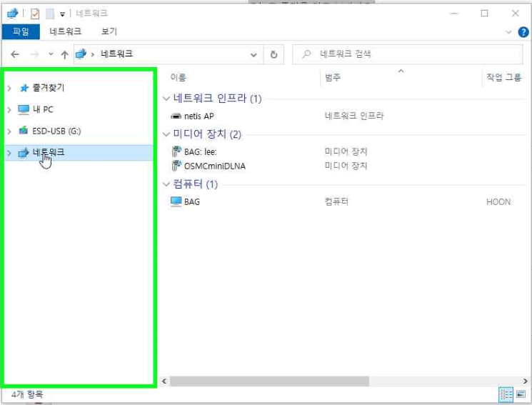
Task: Click the 네트워크 검색 search field
Action: [407, 54]
